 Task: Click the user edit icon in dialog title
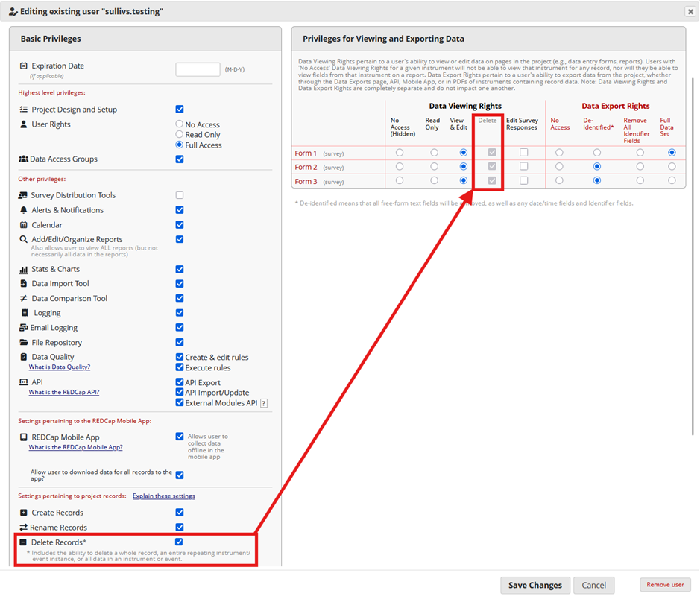[13, 12]
